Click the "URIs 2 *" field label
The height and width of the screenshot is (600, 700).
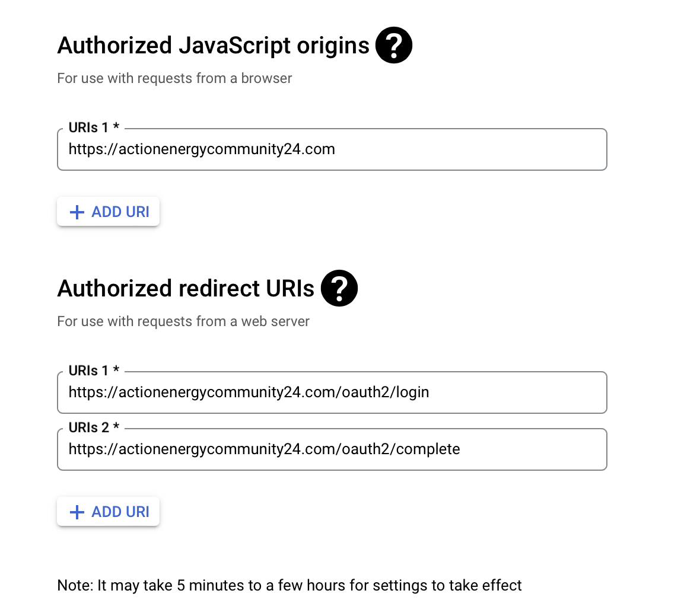(x=94, y=427)
